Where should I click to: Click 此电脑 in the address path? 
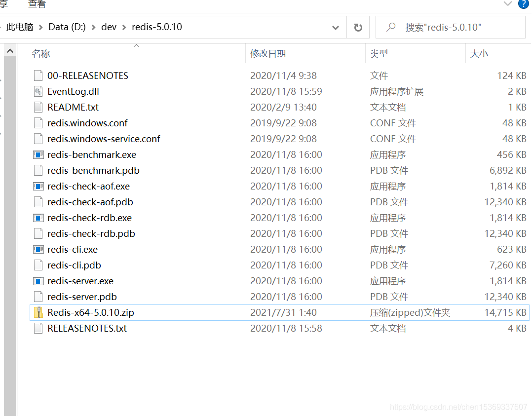(x=20, y=27)
